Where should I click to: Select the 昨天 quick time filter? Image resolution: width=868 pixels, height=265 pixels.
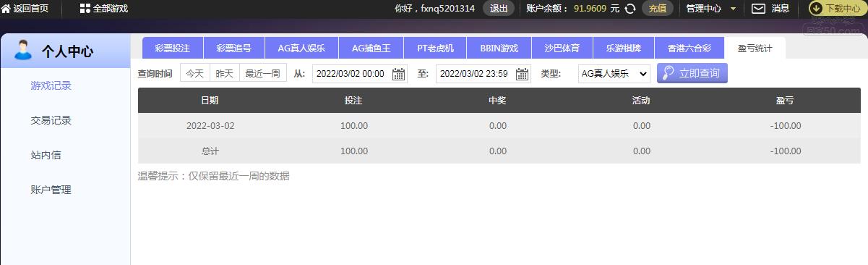point(225,73)
